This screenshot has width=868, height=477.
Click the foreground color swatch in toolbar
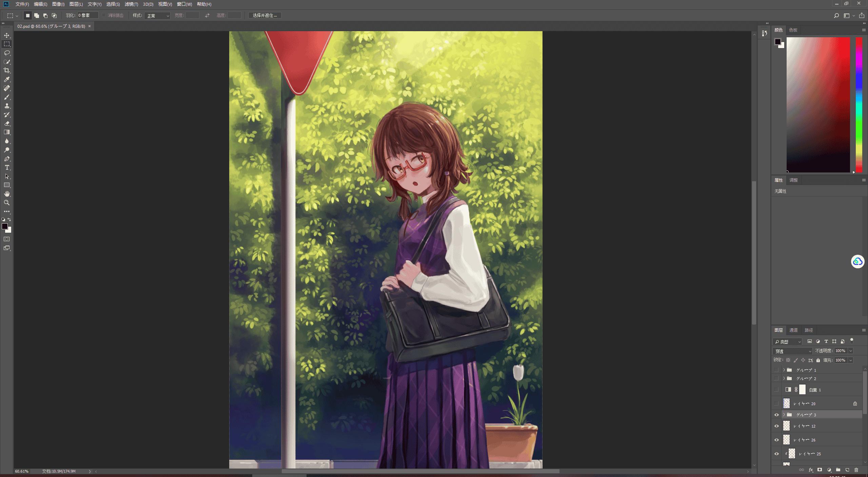click(x=5, y=226)
